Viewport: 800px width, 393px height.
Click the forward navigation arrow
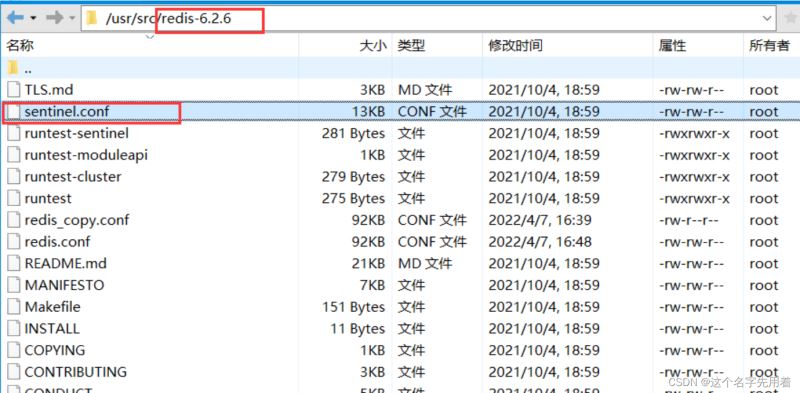(x=54, y=18)
